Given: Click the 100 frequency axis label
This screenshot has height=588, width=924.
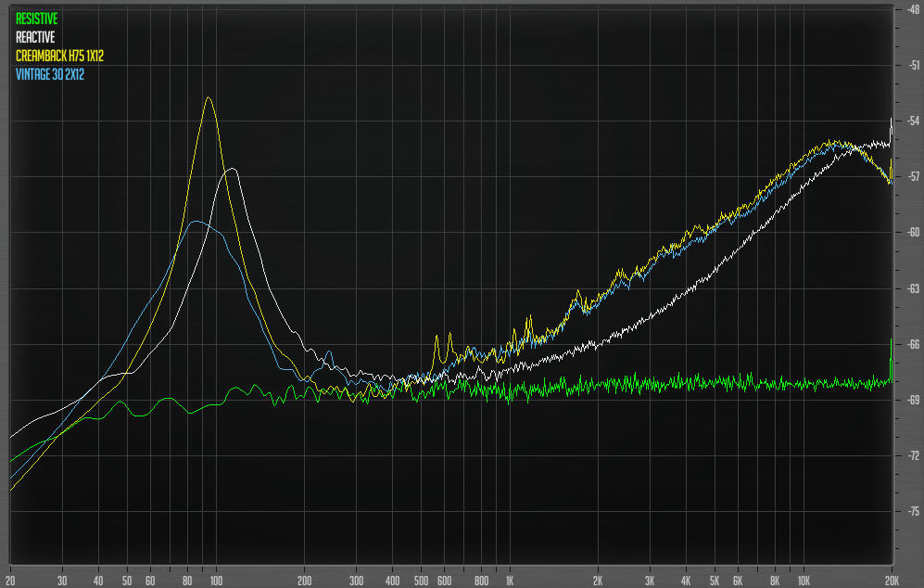Looking at the screenshot, I should click(x=216, y=581).
